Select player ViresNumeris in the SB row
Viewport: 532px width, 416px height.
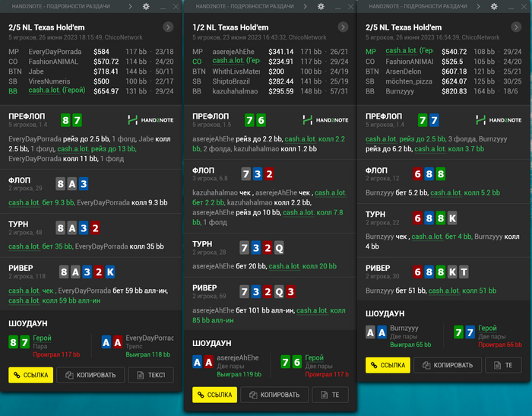[49, 81]
